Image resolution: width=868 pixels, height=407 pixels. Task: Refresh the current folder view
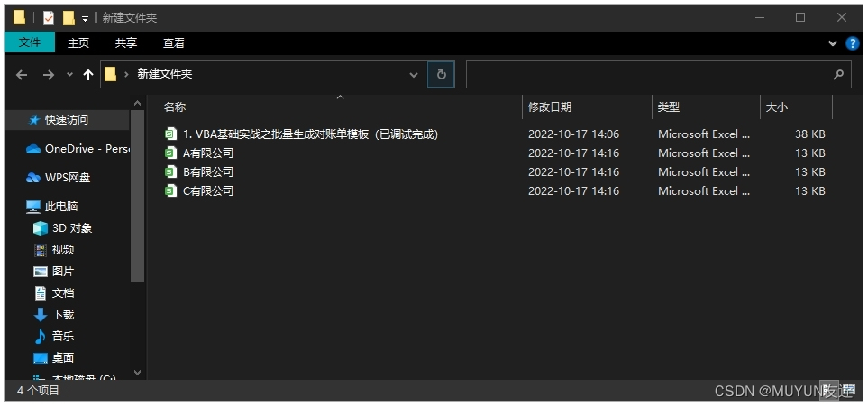pos(441,74)
